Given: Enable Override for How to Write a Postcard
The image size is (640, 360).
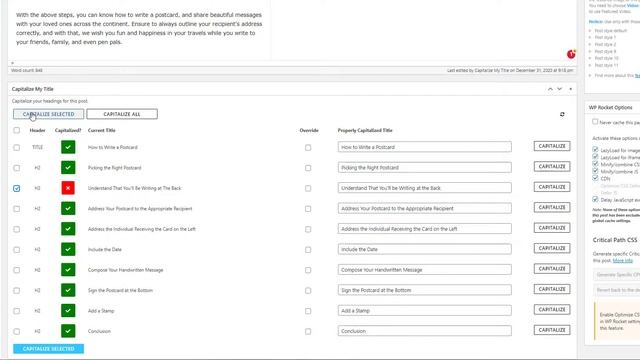Looking at the screenshot, I should [x=308, y=147].
